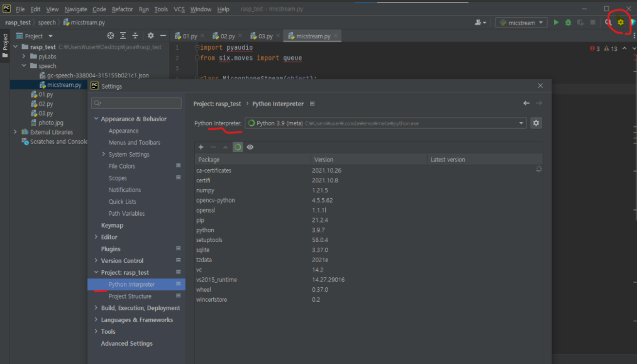Click the locate file target icon
The image size is (637, 364).
(111, 36)
